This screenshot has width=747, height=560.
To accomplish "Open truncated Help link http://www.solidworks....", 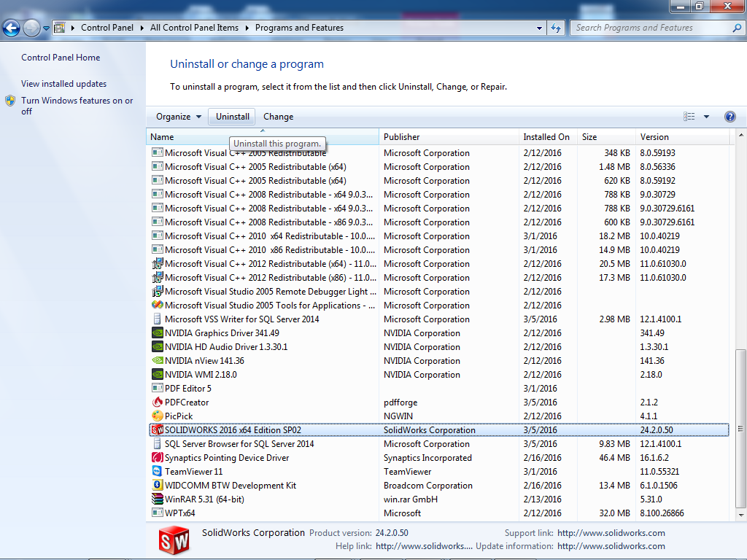I will 424,546.
